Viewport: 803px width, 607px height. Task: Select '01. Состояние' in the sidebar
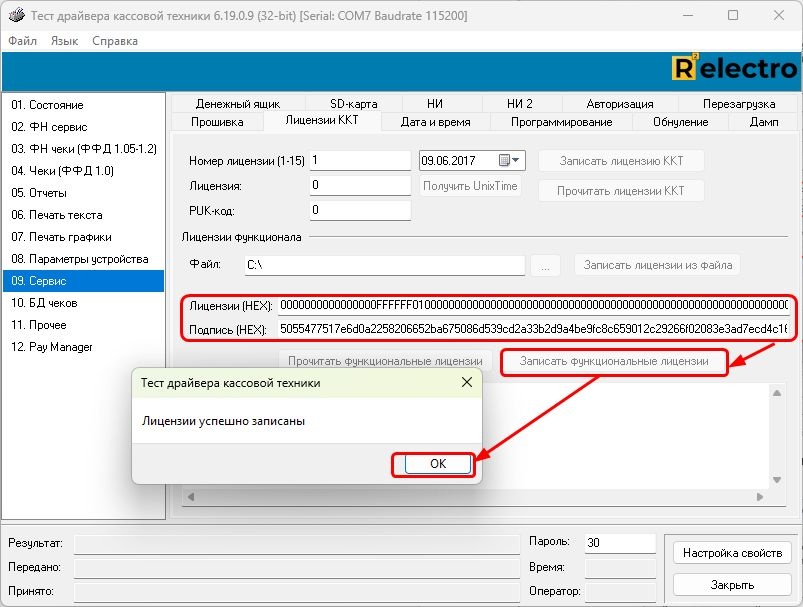(x=47, y=105)
